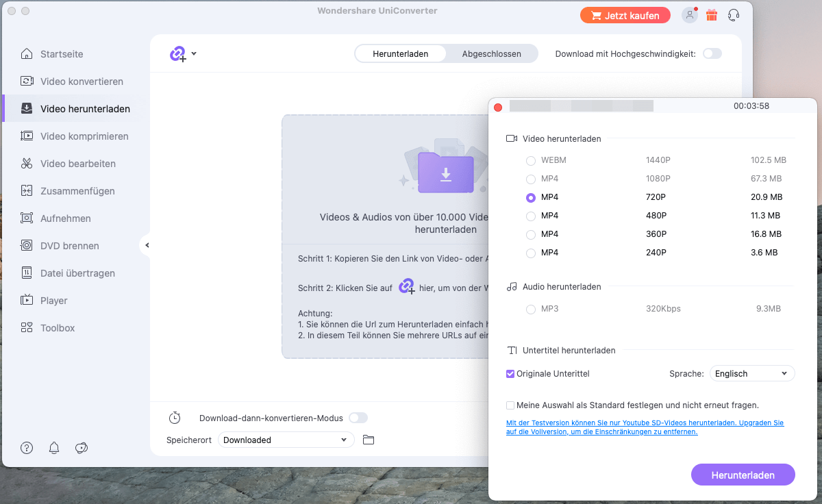Click the 20.9 MB size value

click(x=767, y=197)
